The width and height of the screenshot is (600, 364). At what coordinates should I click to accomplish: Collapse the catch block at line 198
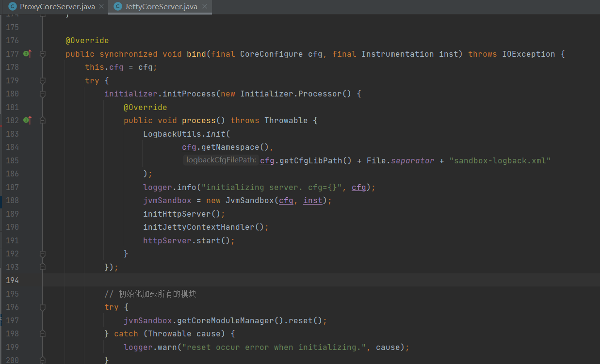coord(43,334)
